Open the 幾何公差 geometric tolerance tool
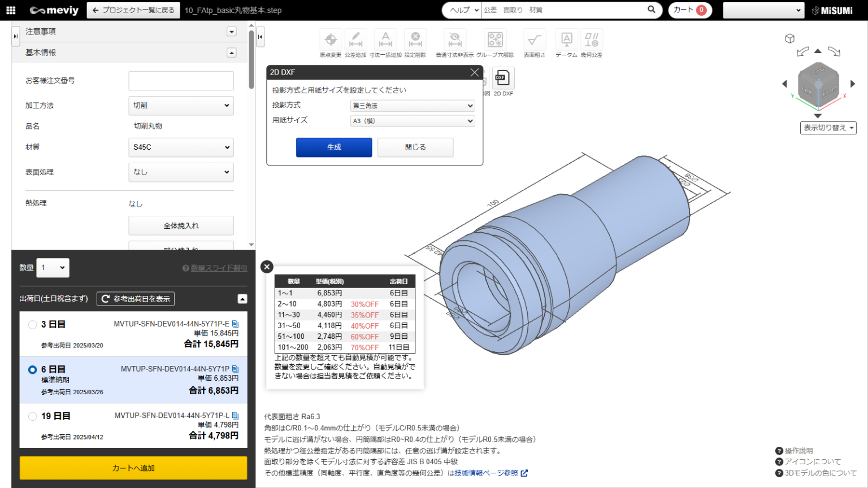 [592, 40]
